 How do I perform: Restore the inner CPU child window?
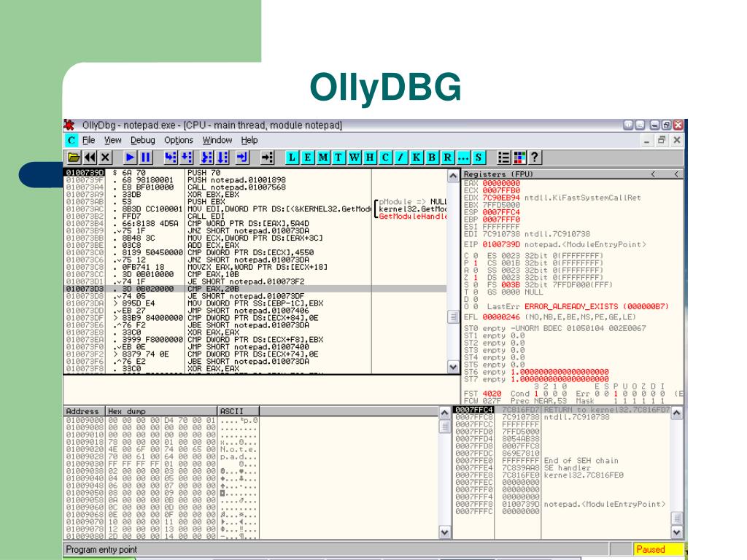point(662,140)
